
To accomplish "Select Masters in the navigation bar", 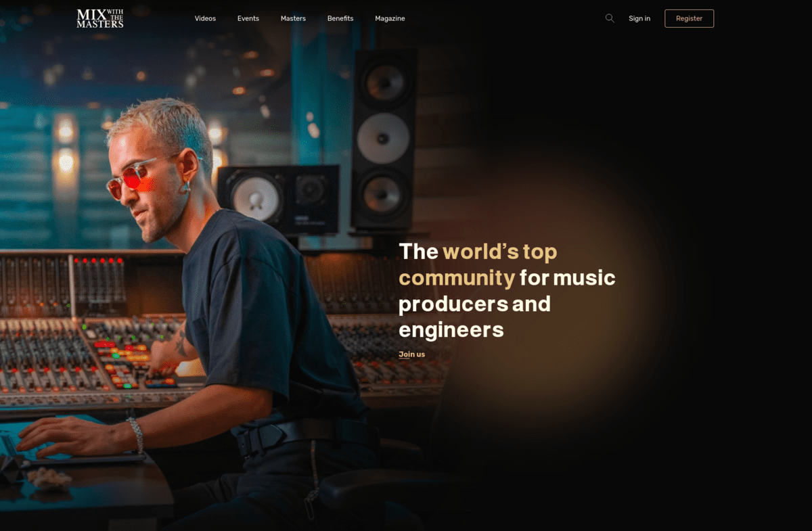I will click(293, 18).
